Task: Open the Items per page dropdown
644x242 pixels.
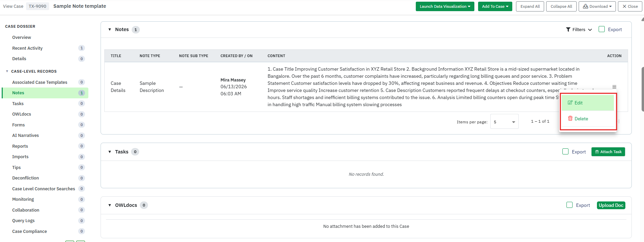Action: (505, 122)
